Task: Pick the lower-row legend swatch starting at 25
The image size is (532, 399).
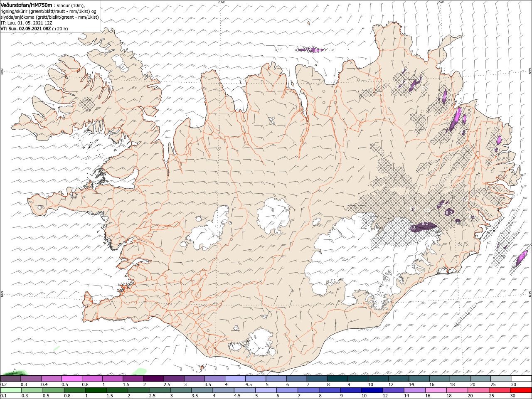Action: (x=500, y=390)
